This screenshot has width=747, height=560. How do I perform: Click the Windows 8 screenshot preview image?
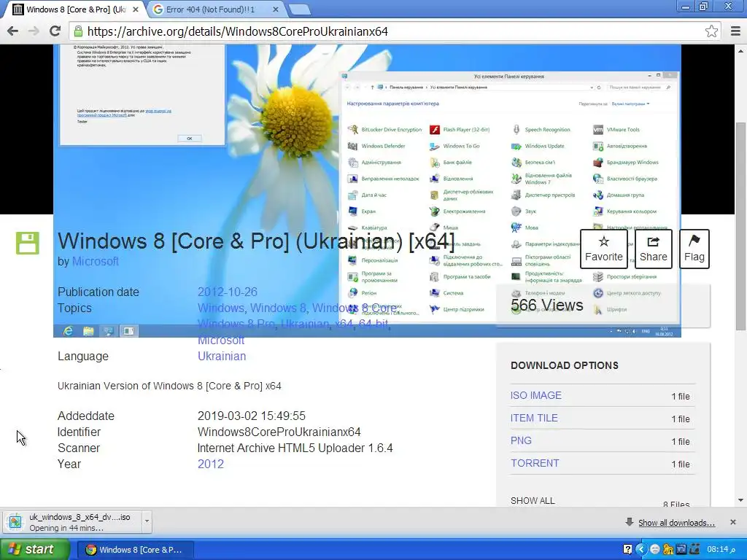tap(367, 190)
